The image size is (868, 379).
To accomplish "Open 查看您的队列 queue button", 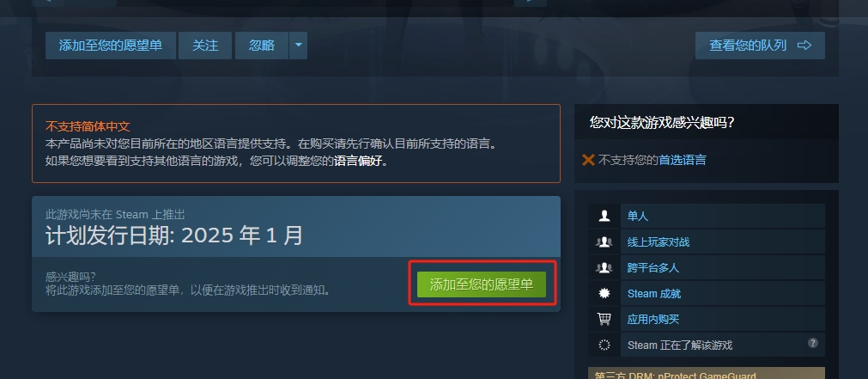I will (760, 46).
